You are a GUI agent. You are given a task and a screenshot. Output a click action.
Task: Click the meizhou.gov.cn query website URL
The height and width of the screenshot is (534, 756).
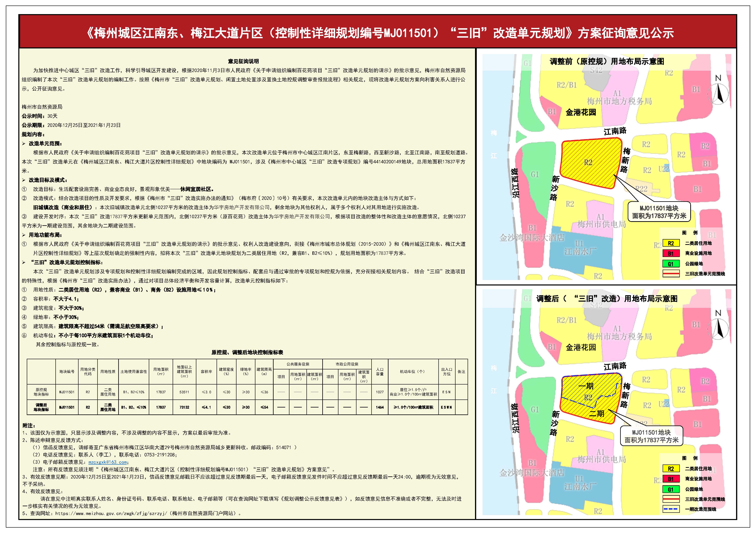111,513
